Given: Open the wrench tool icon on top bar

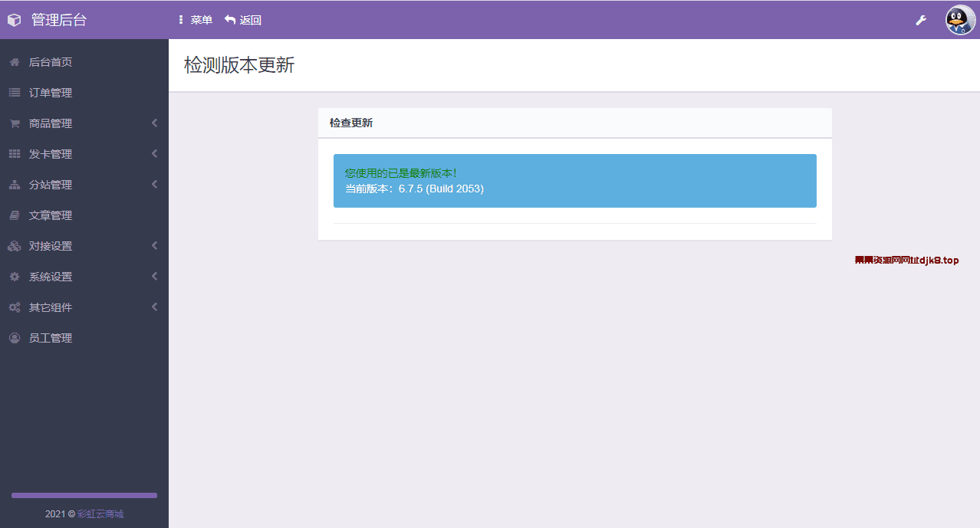Looking at the screenshot, I should pyautogui.click(x=921, y=20).
